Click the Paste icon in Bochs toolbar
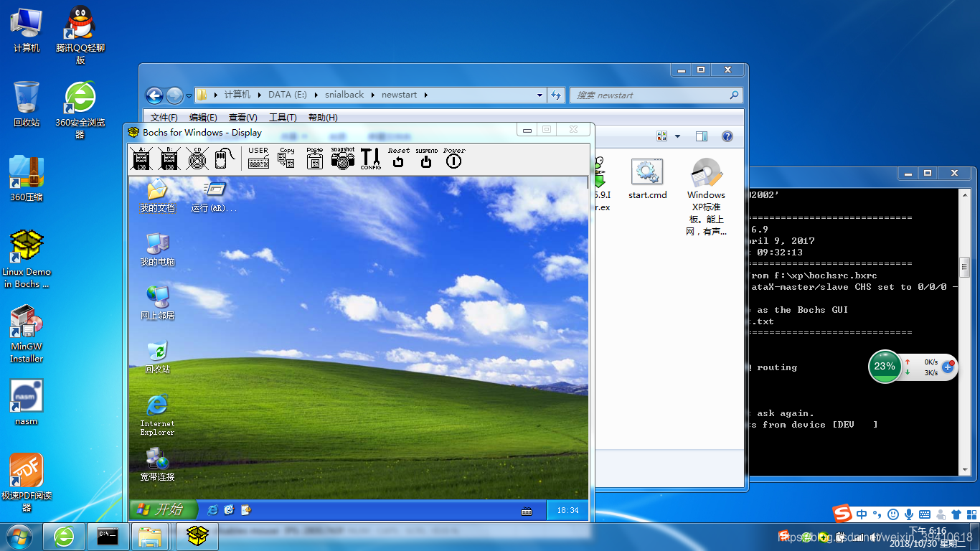 tap(314, 159)
